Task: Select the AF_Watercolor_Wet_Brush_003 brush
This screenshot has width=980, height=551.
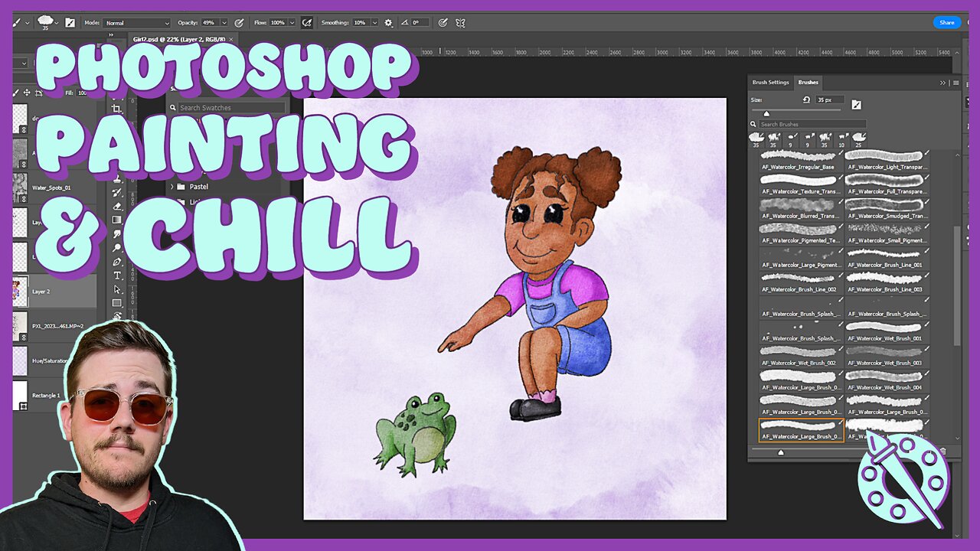Action: click(x=888, y=357)
